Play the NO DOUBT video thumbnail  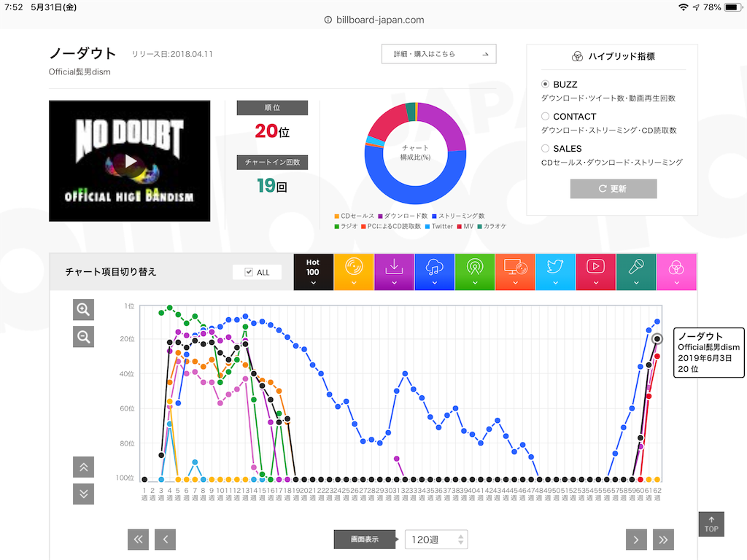pyautogui.click(x=130, y=161)
